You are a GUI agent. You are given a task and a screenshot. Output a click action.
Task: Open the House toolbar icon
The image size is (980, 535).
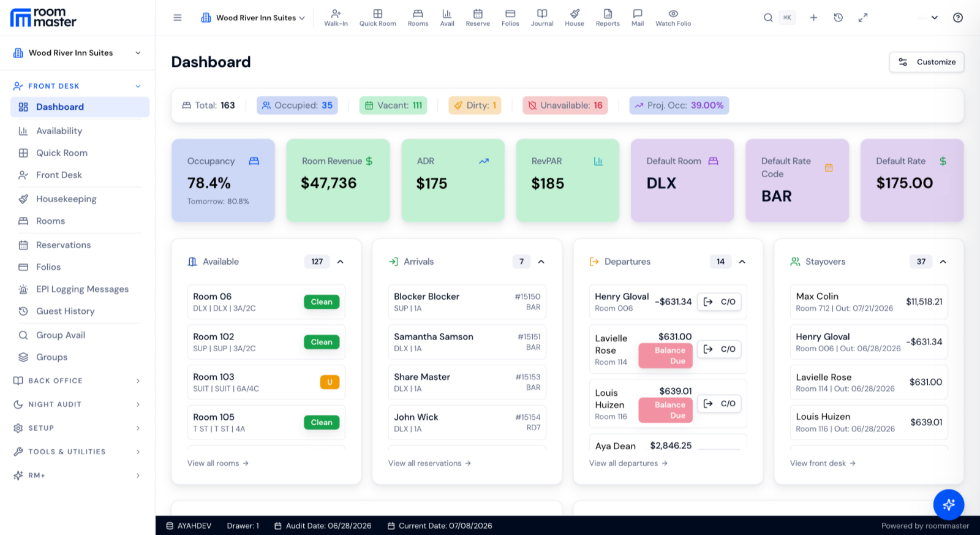(x=574, y=18)
